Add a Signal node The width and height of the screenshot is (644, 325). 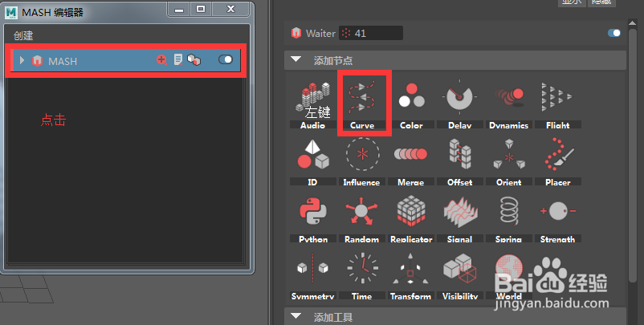[459, 218]
